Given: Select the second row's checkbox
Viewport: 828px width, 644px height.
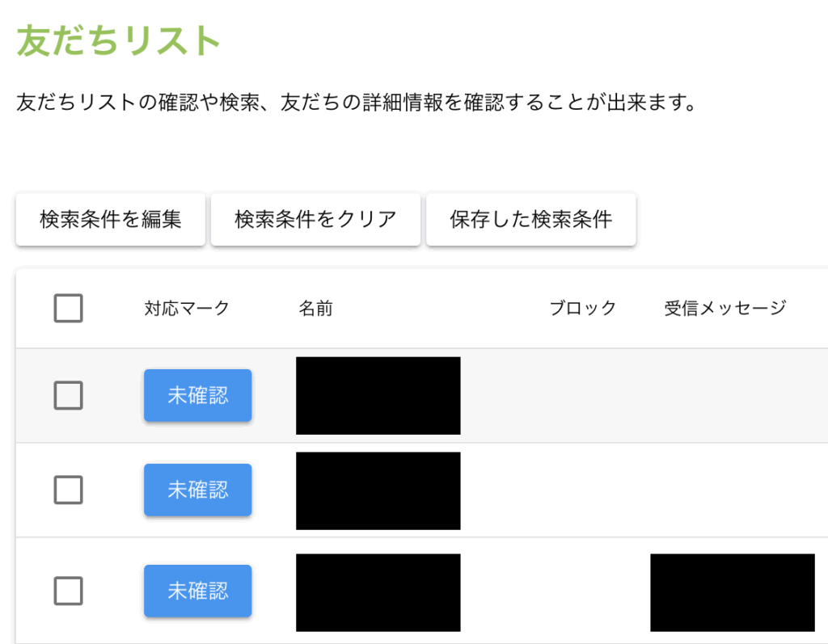Looking at the screenshot, I should tap(68, 490).
